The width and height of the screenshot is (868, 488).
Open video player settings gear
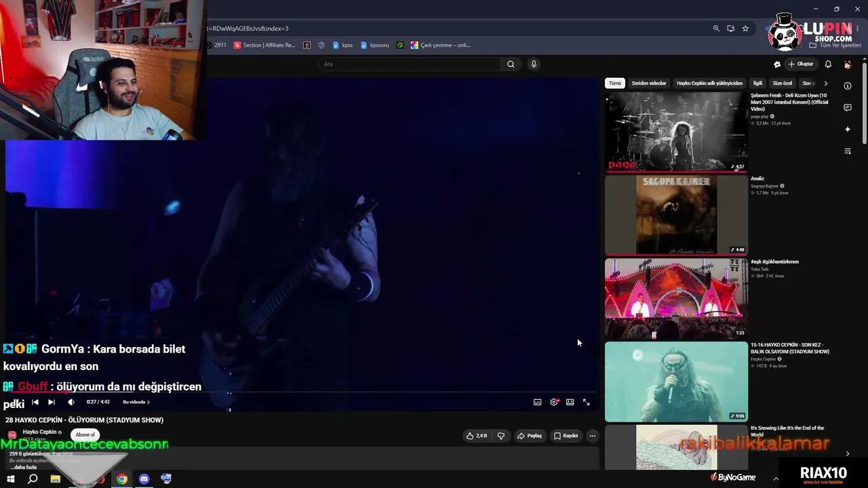pos(553,402)
